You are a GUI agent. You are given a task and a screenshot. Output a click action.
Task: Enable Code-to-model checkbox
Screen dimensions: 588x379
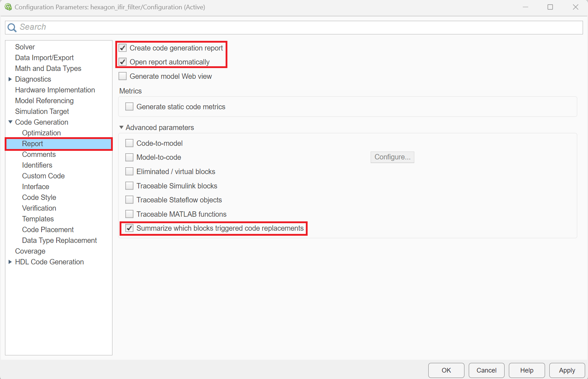(x=130, y=143)
